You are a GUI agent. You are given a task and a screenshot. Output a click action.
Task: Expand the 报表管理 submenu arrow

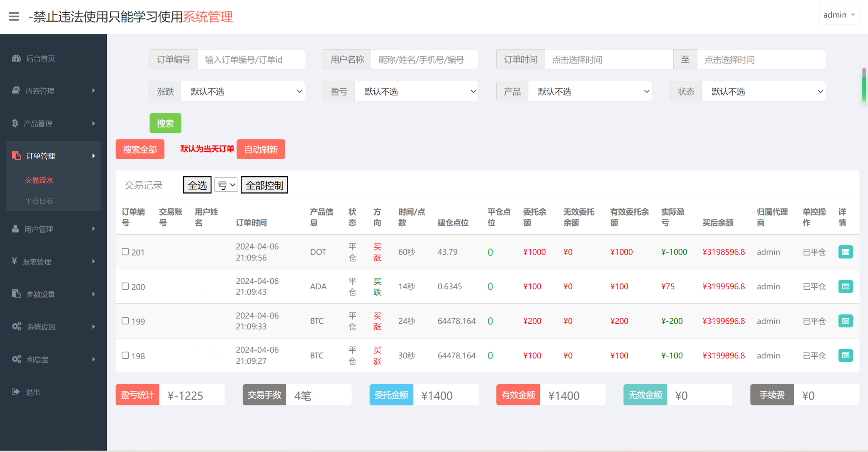click(94, 261)
